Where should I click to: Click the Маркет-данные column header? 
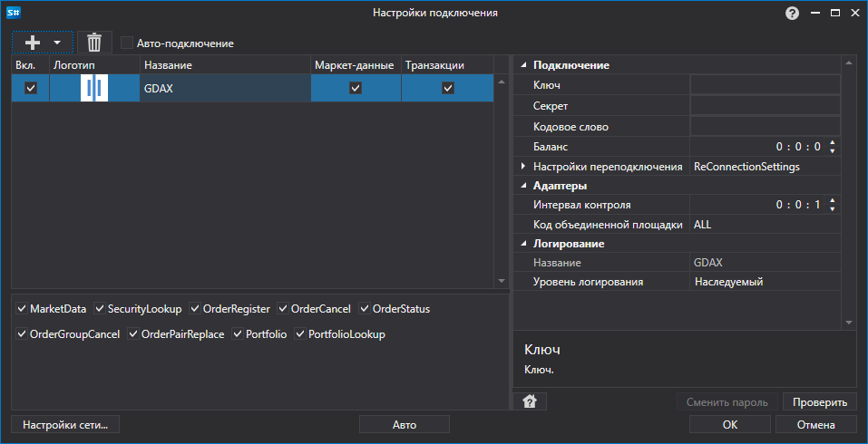(356, 65)
